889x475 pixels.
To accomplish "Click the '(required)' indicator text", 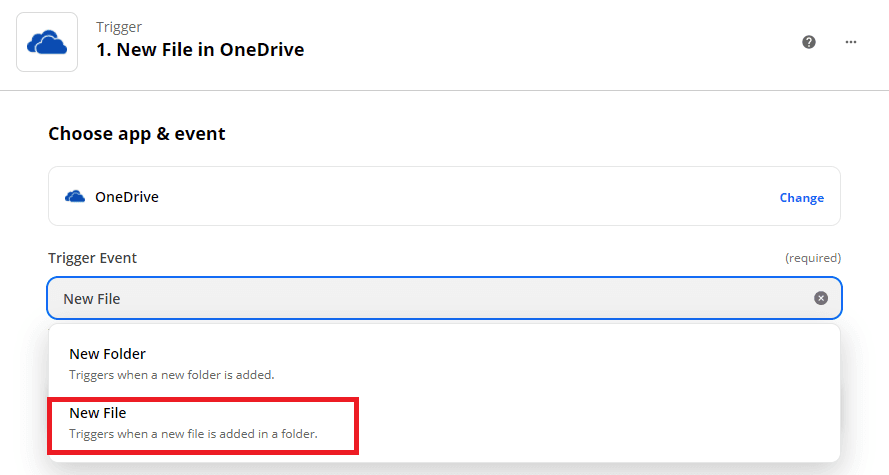I will (812, 258).
